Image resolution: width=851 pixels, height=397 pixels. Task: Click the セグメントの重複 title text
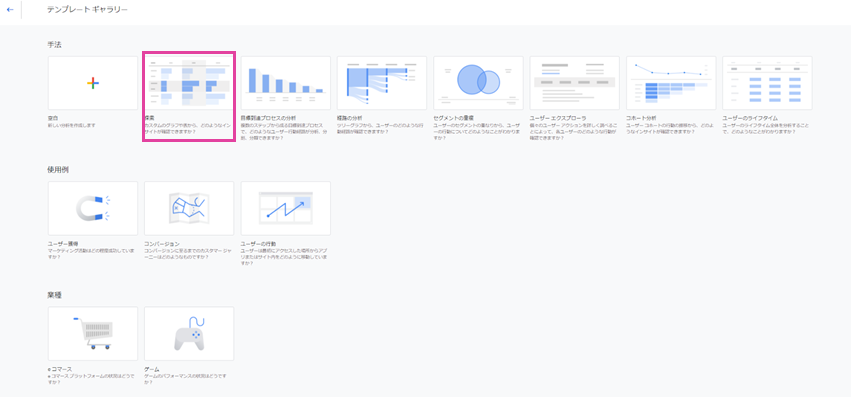click(x=454, y=118)
